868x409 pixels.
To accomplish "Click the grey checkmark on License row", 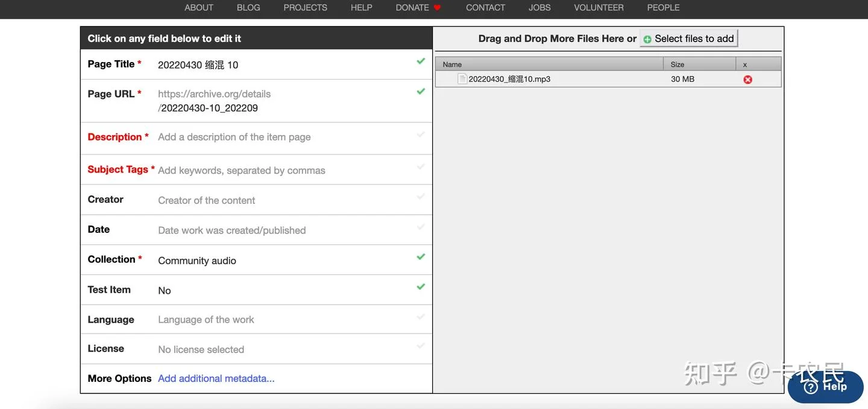I will point(421,346).
